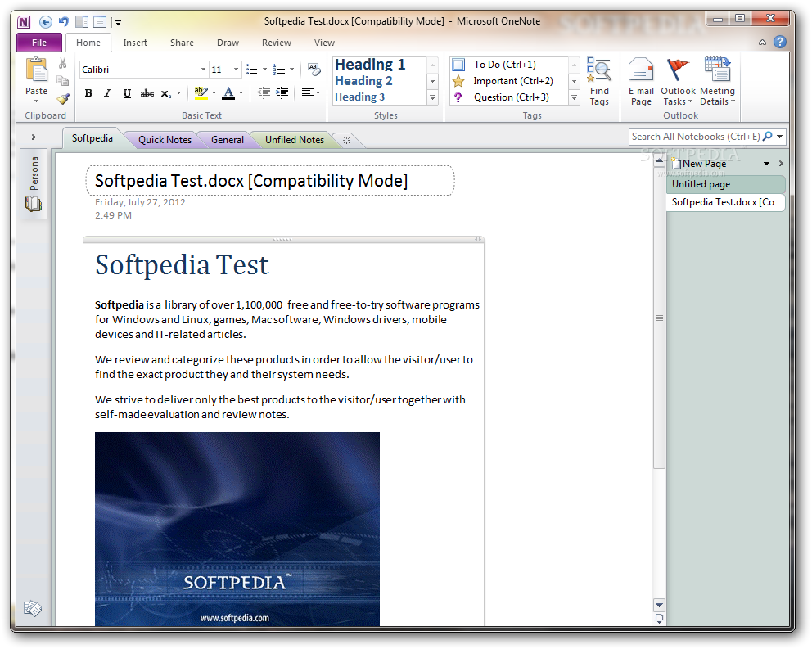Toggle bold formatting

pyautogui.click(x=89, y=93)
